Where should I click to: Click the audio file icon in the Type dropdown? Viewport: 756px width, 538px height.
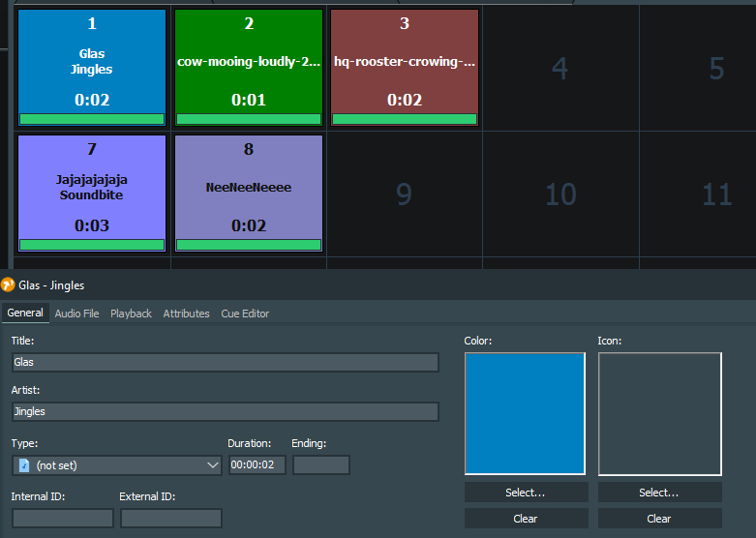(x=23, y=465)
